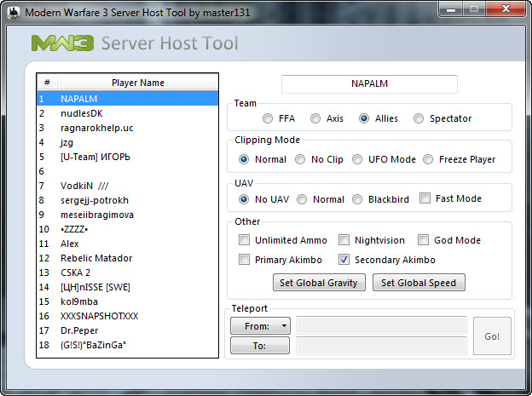
Task: Click the app icon in the title bar
Action: point(12,13)
